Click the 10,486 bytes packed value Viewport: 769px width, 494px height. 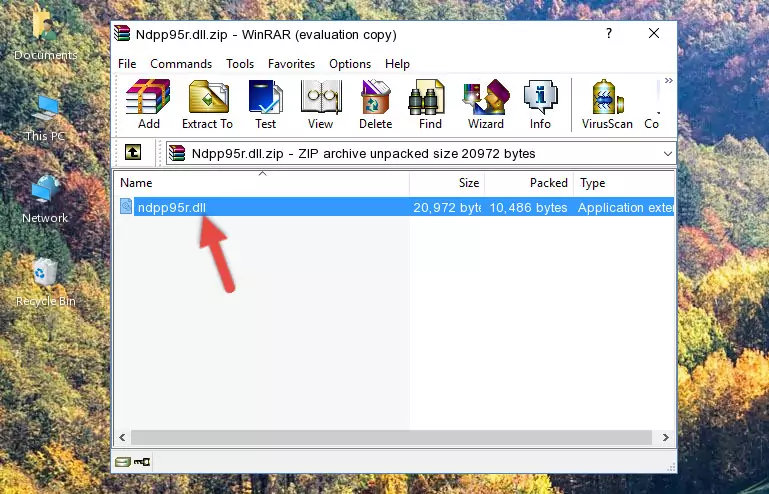pyautogui.click(x=528, y=208)
